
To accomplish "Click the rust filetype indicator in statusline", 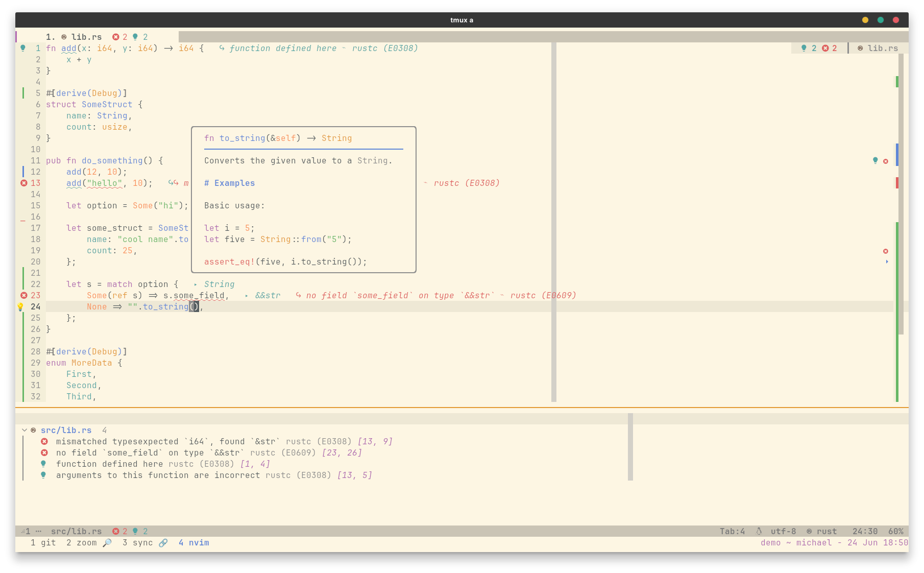I will [x=822, y=531].
